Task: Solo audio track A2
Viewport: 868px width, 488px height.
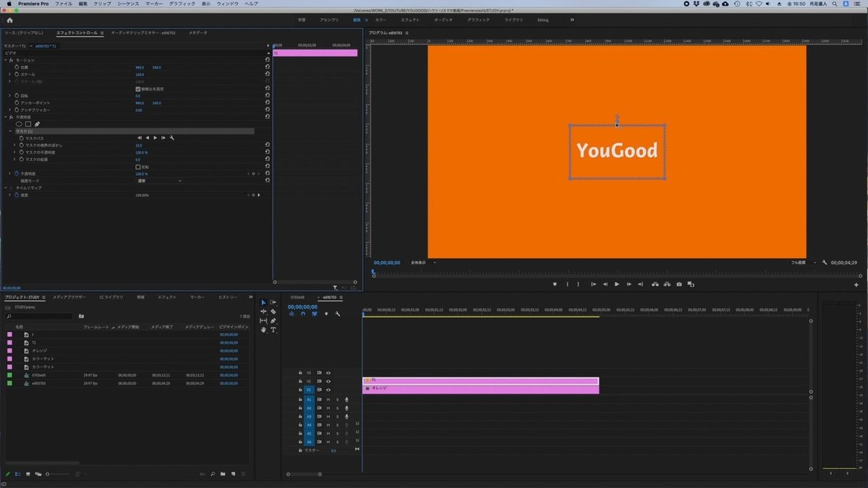Action: tap(337, 408)
